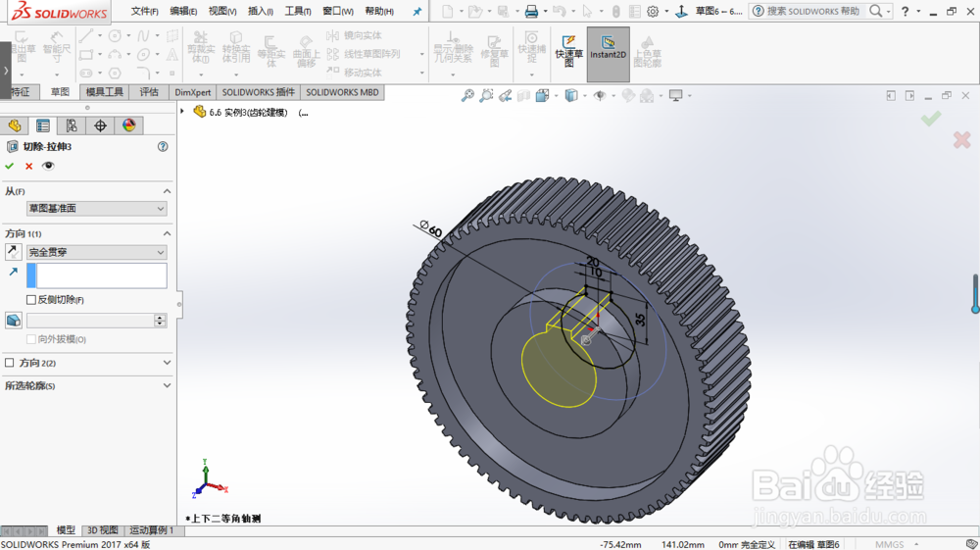Image resolution: width=980 pixels, height=550 pixels.
Task: Open the 视图(V) menu
Action: pyautogui.click(x=222, y=11)
